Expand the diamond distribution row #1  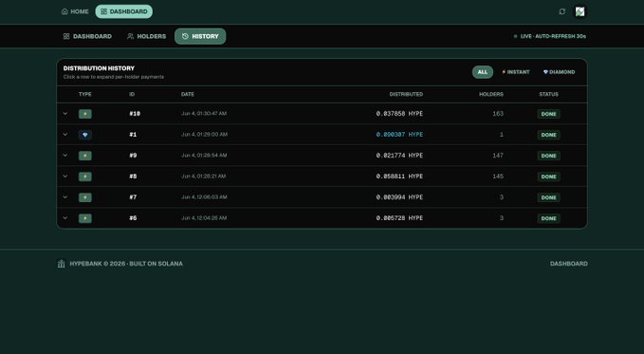click(x=64, y=135)
